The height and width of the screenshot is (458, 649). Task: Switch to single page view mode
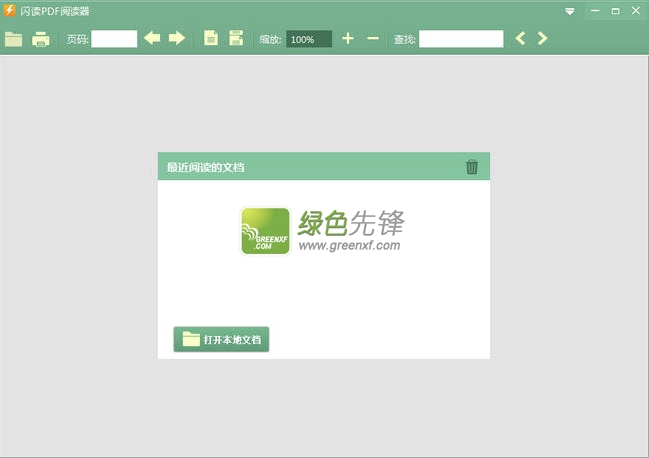tap(211, 38)
